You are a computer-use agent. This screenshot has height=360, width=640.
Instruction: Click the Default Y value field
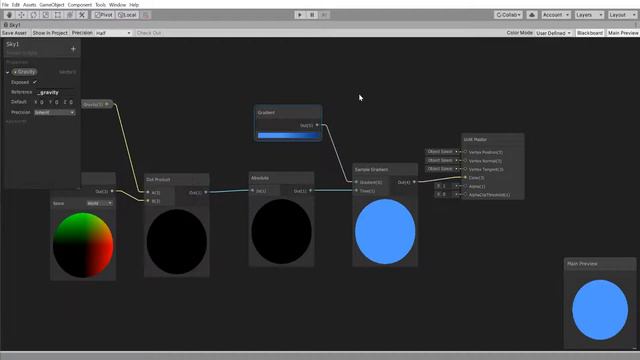[56, 102]
